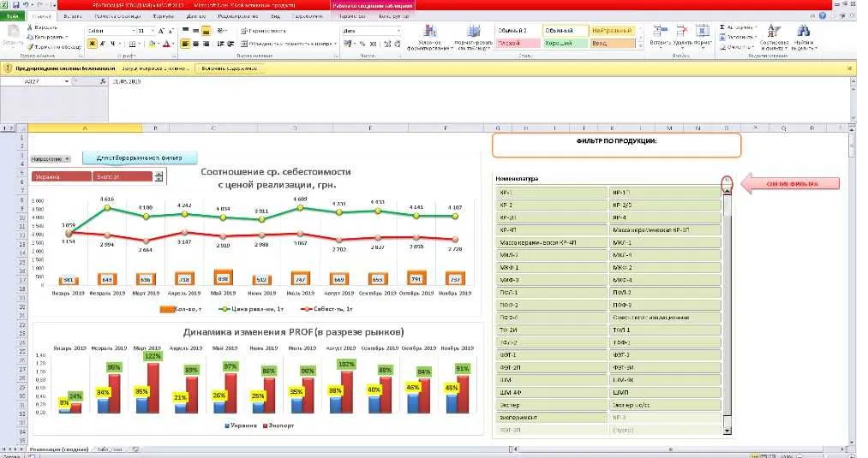
Task: Switch to the Вставка ribbon tab
Action: click(73, 16)
